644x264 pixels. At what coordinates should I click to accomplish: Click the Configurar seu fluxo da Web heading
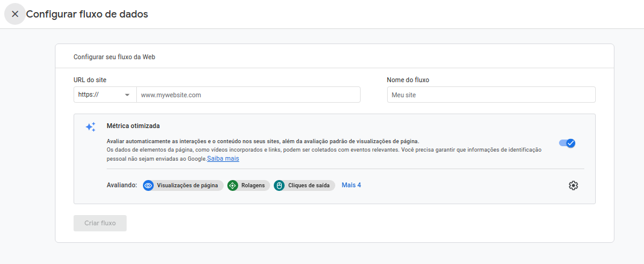tap(114, 57)
